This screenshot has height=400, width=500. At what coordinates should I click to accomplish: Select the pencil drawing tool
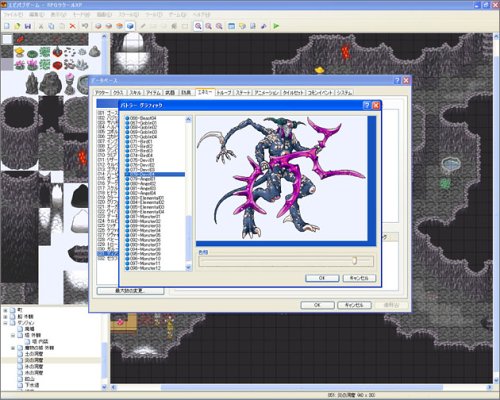[x=143, y=26]
